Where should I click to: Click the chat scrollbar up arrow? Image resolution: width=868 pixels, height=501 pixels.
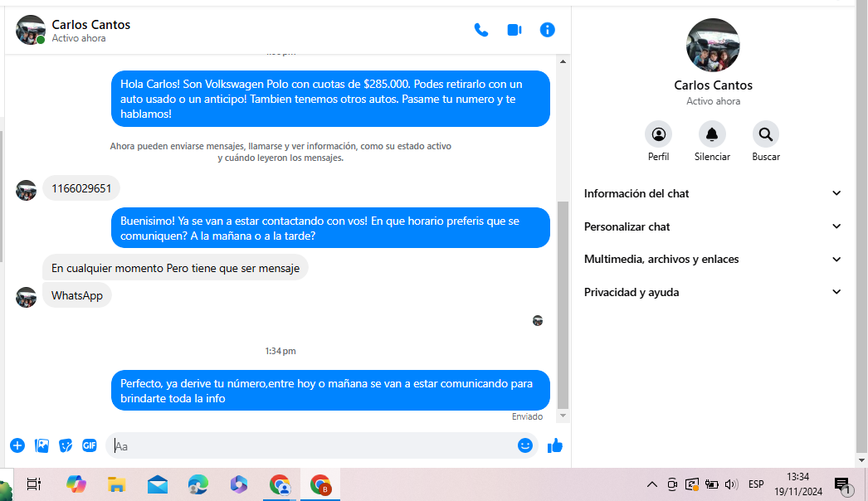coord(563,61)
